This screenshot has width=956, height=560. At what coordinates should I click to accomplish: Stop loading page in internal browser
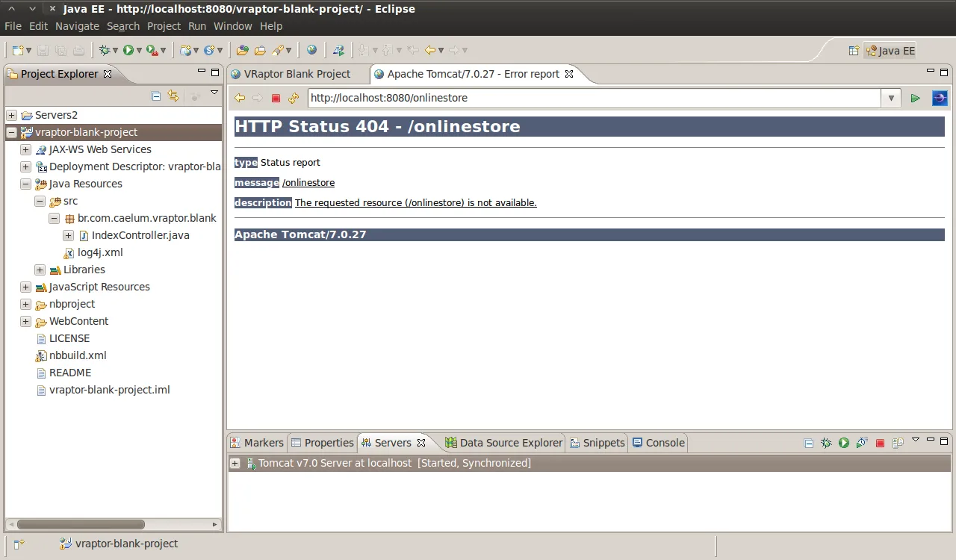click(276, 98)
